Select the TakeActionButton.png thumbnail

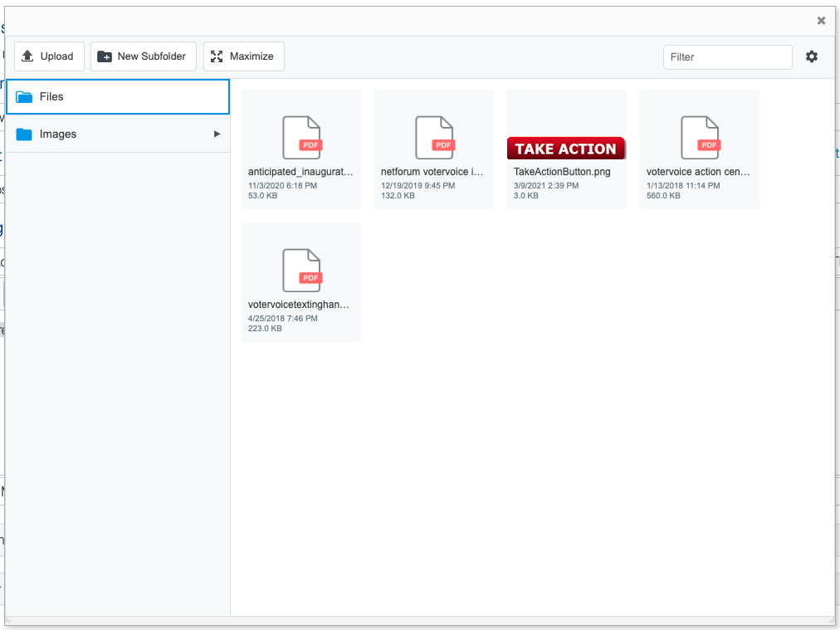click(566, 149)
